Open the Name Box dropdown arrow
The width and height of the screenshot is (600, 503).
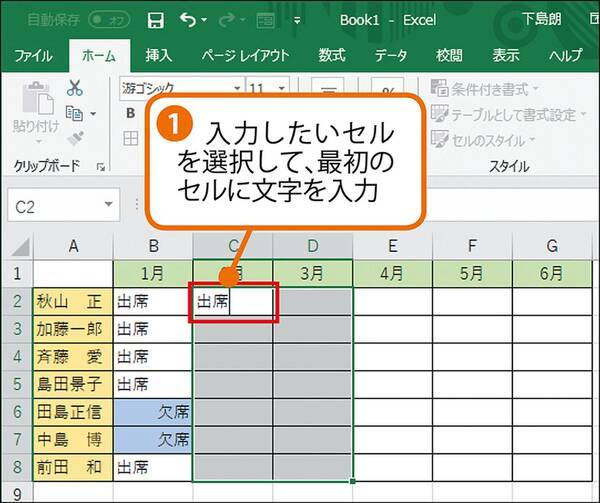(x=108, y=205)
